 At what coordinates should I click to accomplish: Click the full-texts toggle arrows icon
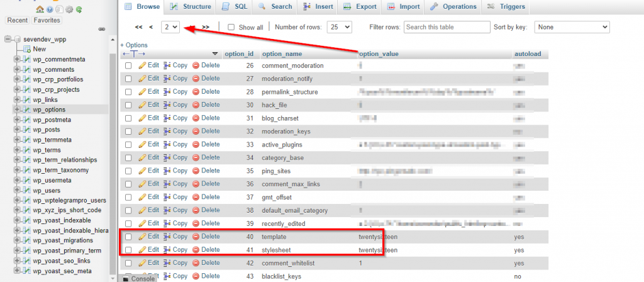(134, 54)
